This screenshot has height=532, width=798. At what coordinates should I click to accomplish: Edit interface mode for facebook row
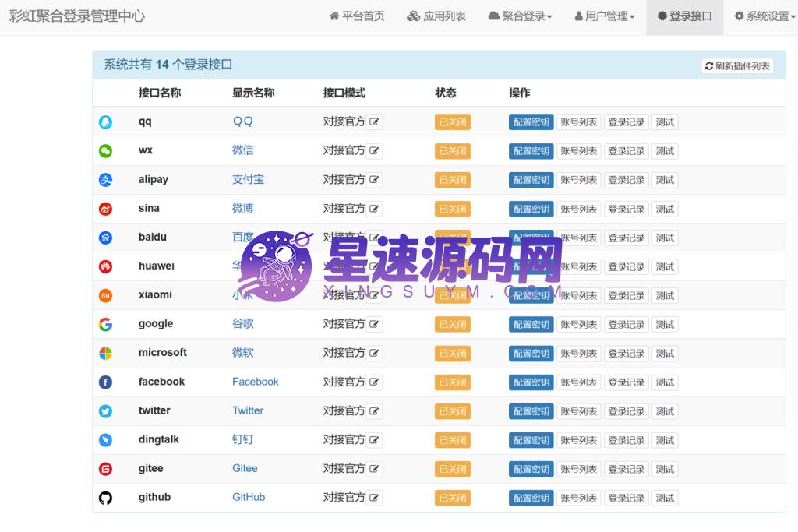click(374, 382)
